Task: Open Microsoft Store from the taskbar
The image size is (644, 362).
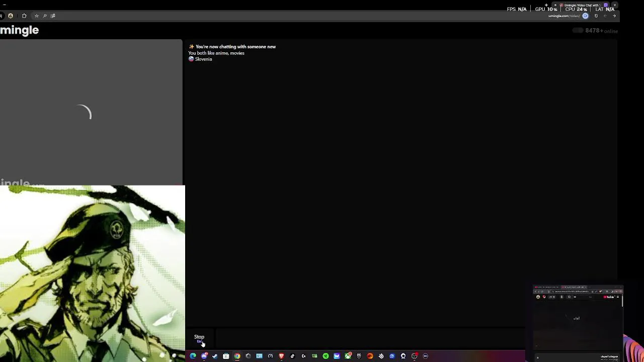Action: point(226,356)
